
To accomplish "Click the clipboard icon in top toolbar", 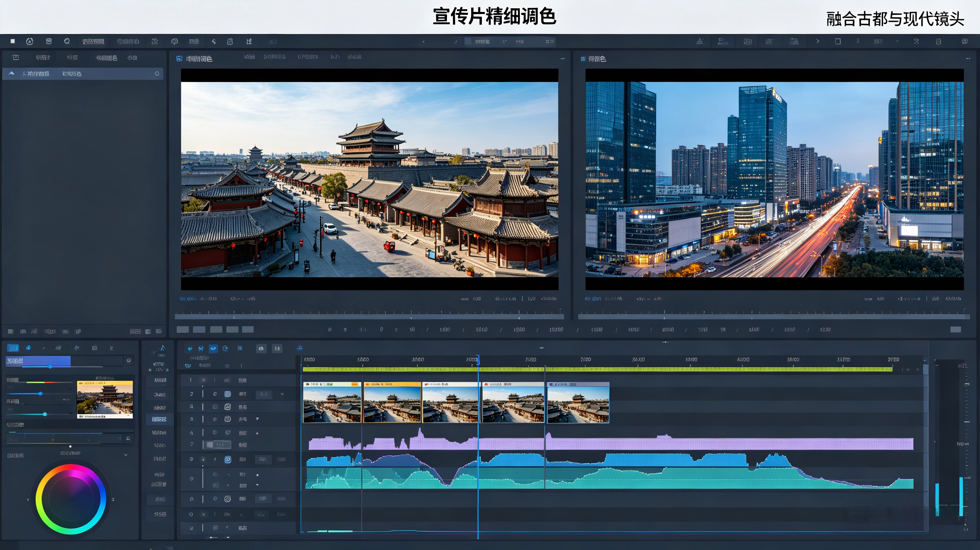I will point(230,41).
